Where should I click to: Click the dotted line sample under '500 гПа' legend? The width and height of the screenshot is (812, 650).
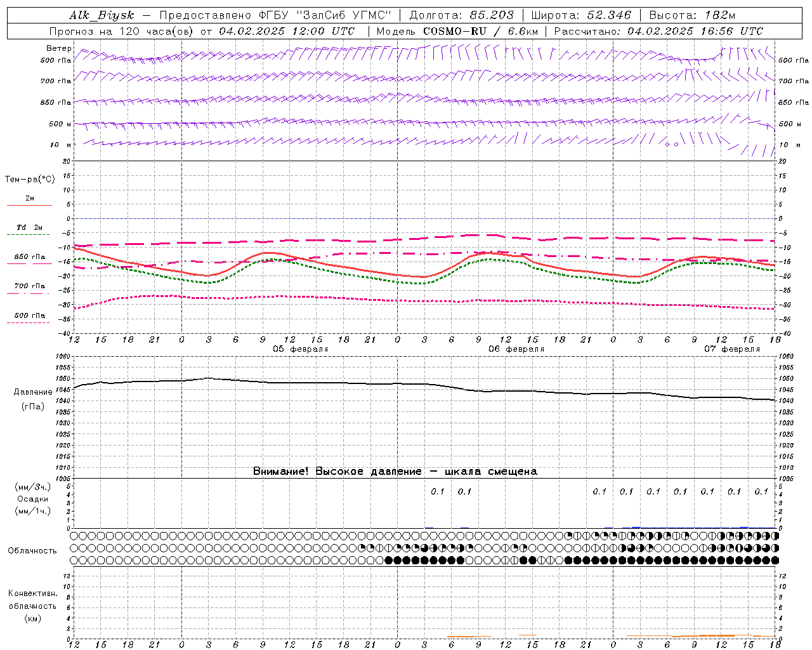pos(29,322)
